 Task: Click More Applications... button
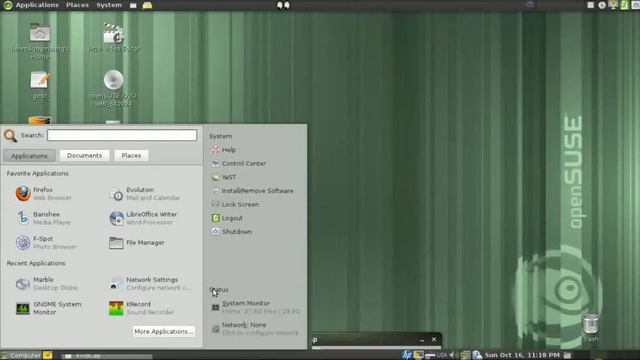[x=164, y=331]
